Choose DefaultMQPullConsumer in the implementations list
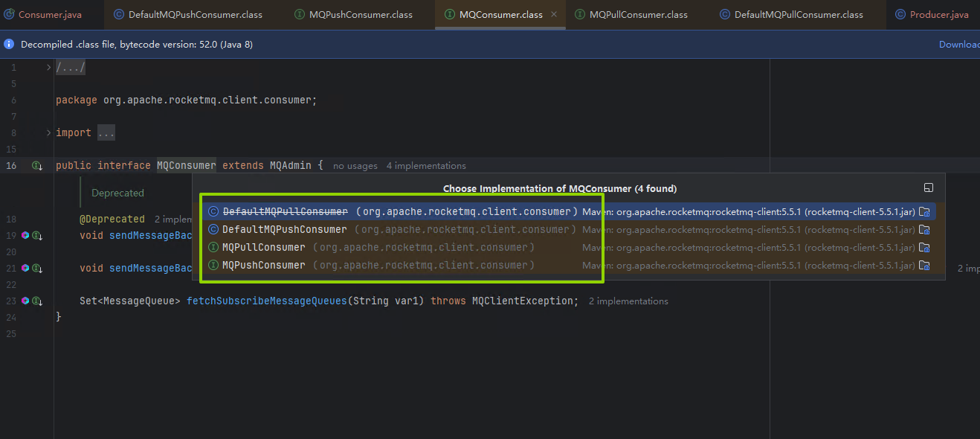Screen dimensions: 980x439 (x=568, y=211)
